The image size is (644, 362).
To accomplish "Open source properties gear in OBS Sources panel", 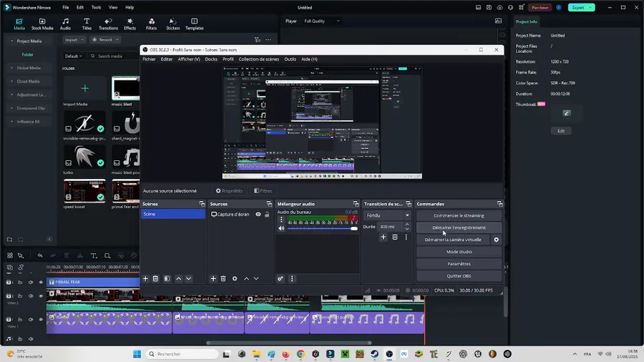I will pos(235,279).
